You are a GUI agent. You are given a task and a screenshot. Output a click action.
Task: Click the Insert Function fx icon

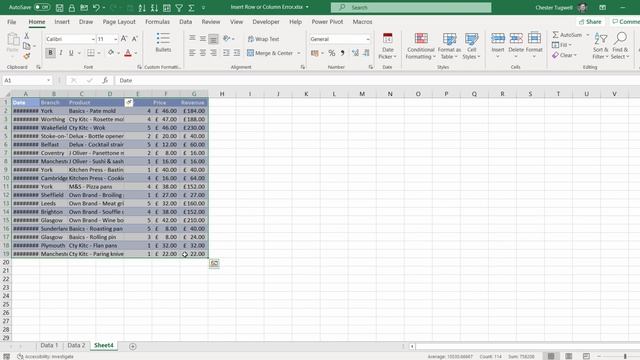pos(105,80)
